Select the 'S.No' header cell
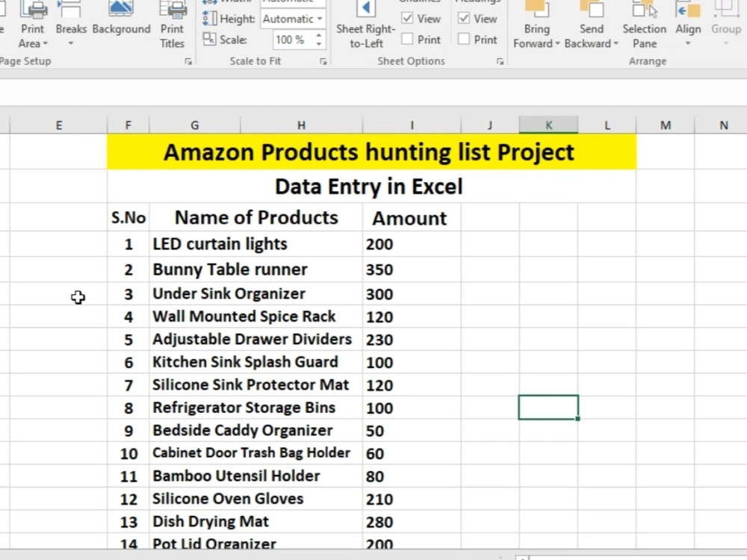 128,217
